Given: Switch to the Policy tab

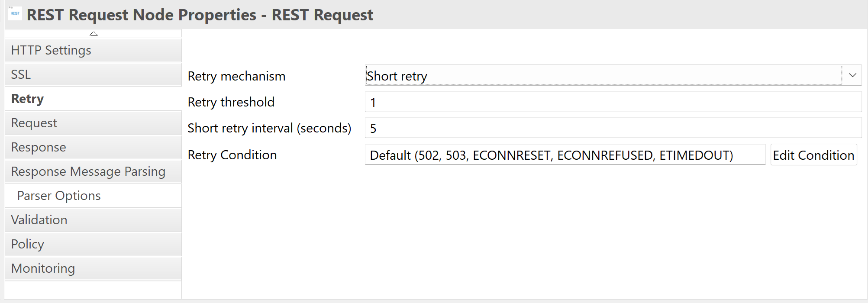Looking at the screenshot, I should 93,244.
